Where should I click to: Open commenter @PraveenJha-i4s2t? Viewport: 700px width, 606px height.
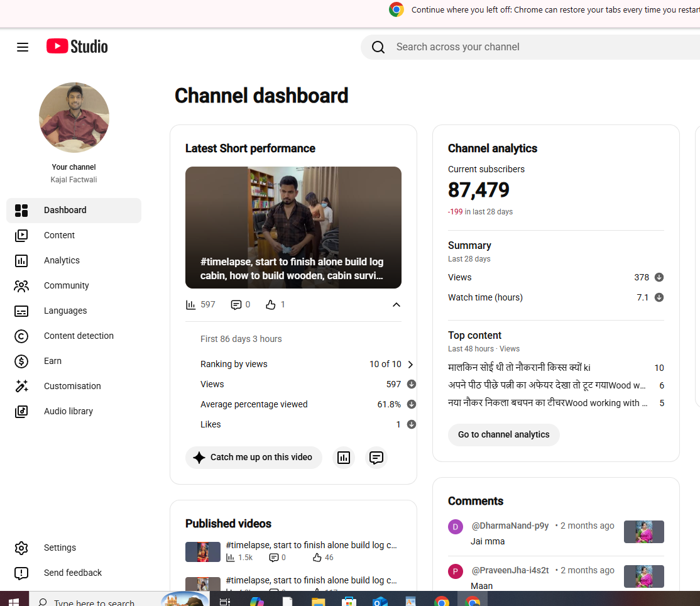click(x=510, y=570)
